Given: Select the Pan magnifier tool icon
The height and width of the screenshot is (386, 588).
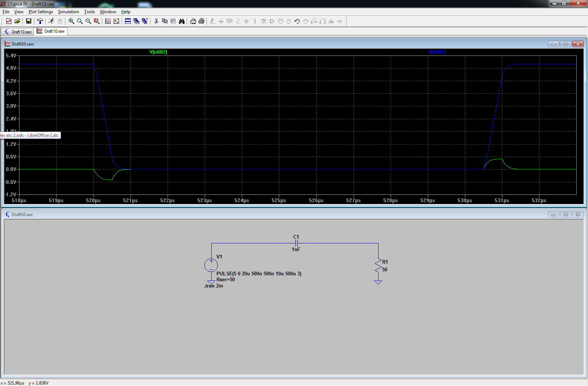Looking at the screenshot, I should (x=80, y=21).
